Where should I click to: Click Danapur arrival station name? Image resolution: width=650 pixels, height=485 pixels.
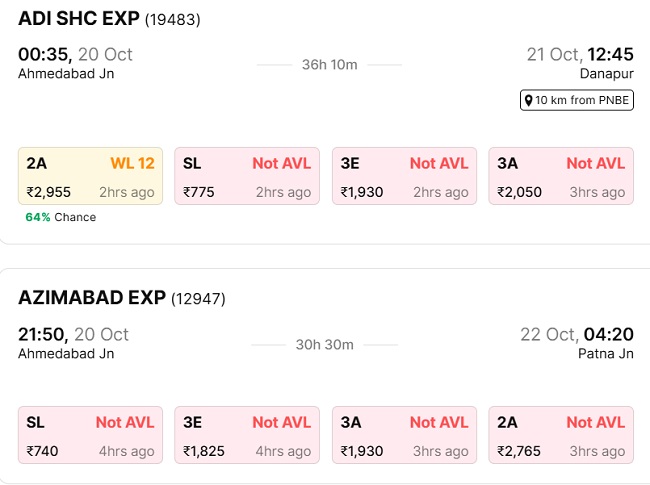[606, 73]
